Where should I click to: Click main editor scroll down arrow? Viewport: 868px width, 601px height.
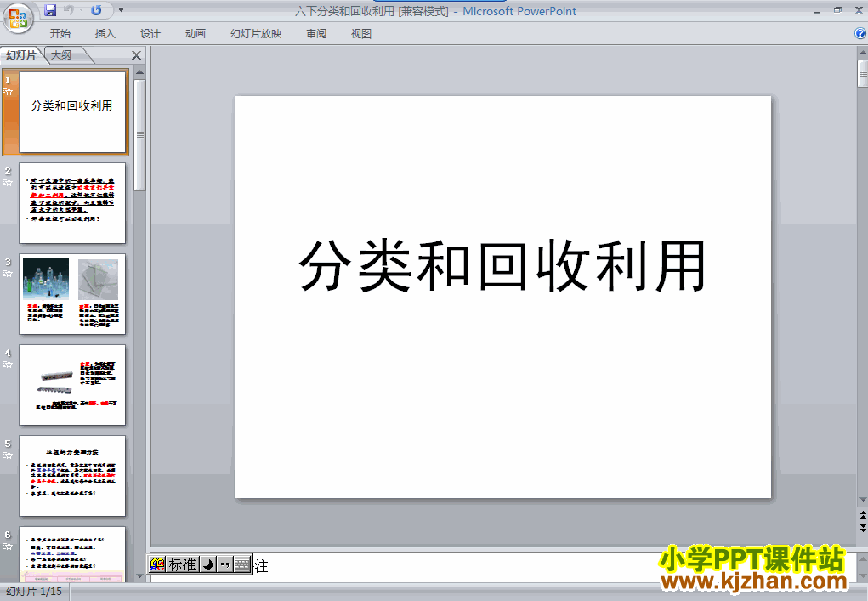point(862,501)
